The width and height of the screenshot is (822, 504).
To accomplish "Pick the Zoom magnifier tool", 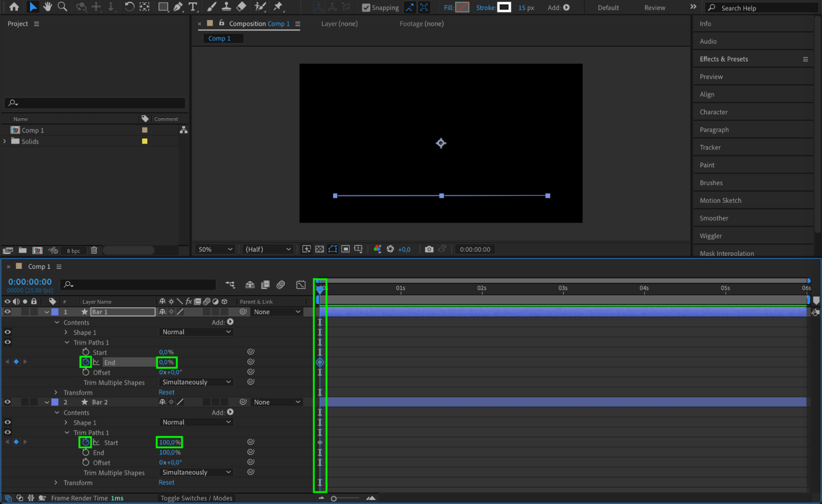I will 63,7.
